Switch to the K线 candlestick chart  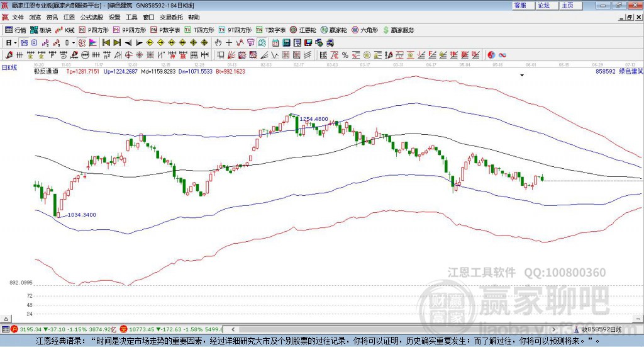tap(65, 30)
